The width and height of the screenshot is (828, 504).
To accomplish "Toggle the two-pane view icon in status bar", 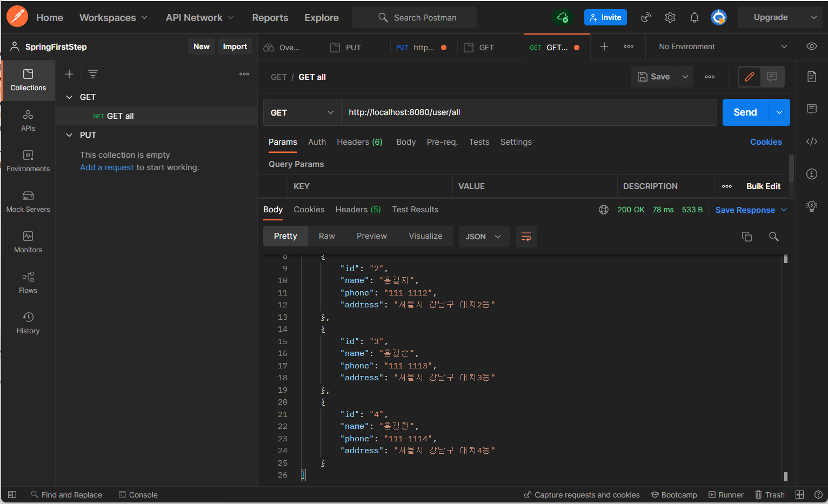I will [x=800, y=495].
